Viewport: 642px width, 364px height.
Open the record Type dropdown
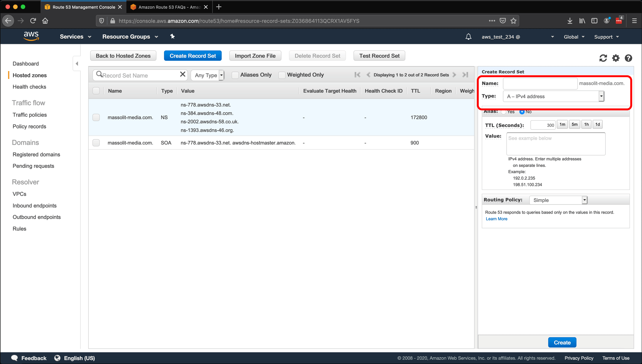click(x=553, y=96)
